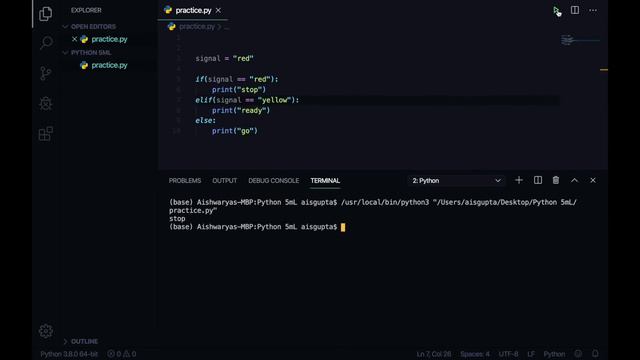This screenshot has width=640, height=360.
Task: Close the practice.py editor tab
Action: point(218,11)
